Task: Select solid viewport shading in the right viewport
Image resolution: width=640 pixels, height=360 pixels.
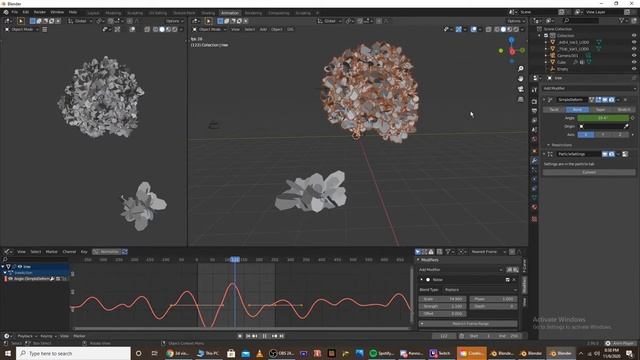Action: click(x=503, y=29)
